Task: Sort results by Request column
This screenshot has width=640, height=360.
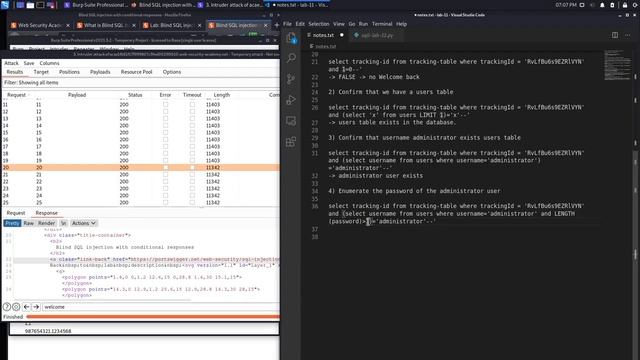Action: 16,95
